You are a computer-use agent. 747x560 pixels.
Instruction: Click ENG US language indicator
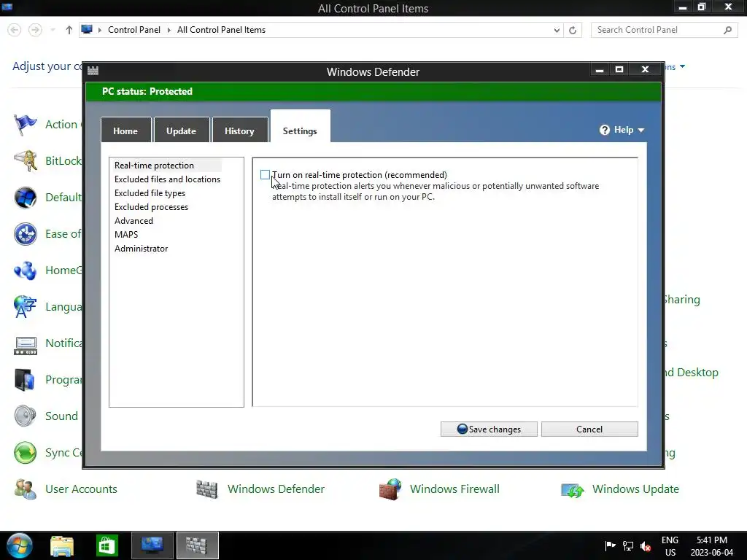[x=670, y=545]
